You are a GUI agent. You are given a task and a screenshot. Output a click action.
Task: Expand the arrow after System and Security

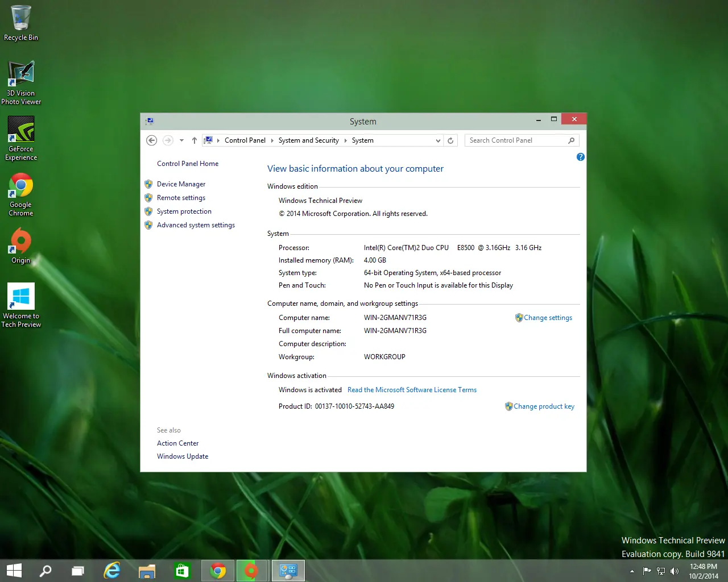pos(345,140)
